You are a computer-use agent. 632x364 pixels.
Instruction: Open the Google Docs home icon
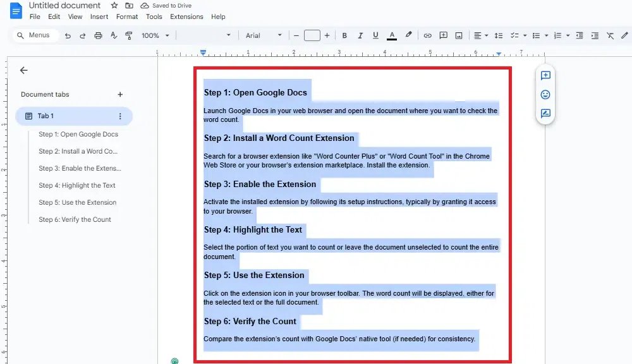(x=16, y=11)
